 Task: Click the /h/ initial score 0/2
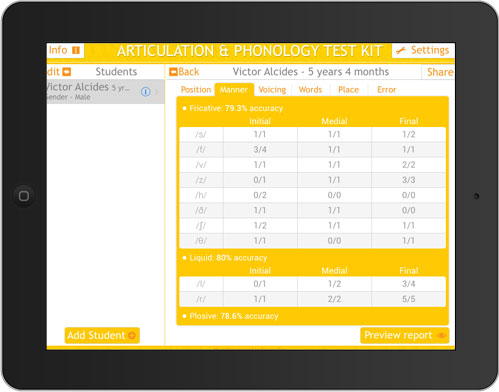(x=260, y=195)
